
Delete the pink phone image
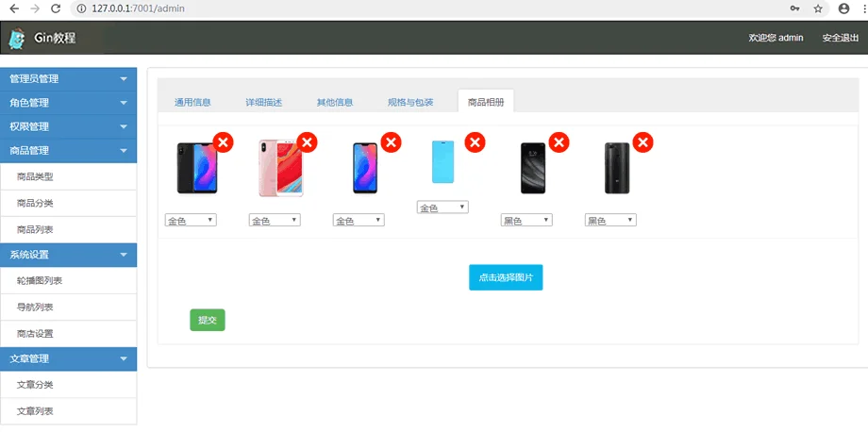pos(308,142)
